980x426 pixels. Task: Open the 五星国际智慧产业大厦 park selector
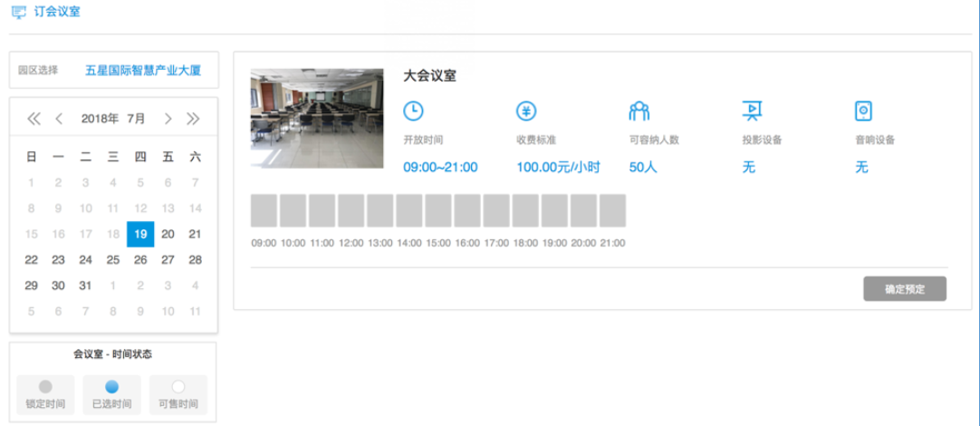143,71
